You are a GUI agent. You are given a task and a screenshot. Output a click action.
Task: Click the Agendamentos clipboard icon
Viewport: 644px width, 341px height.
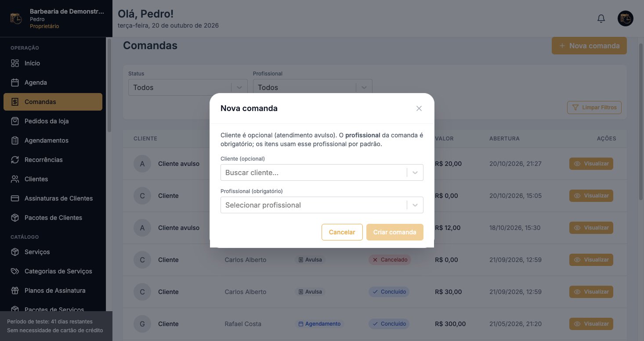pos(15,140)
